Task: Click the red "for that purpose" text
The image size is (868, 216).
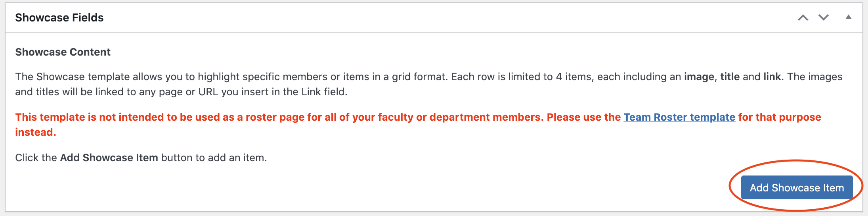Action: point(779,117)
